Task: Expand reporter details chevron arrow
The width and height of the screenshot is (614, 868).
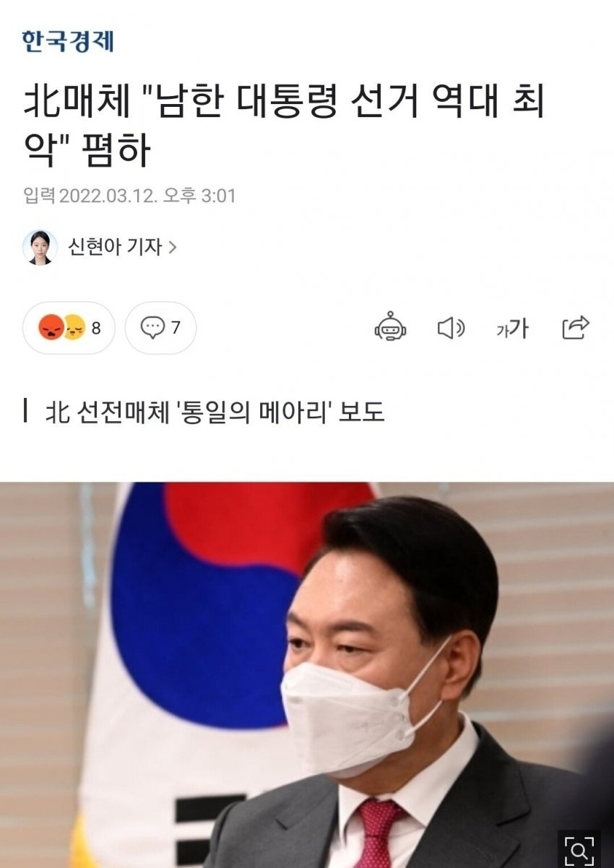Action: coord(172,248)
